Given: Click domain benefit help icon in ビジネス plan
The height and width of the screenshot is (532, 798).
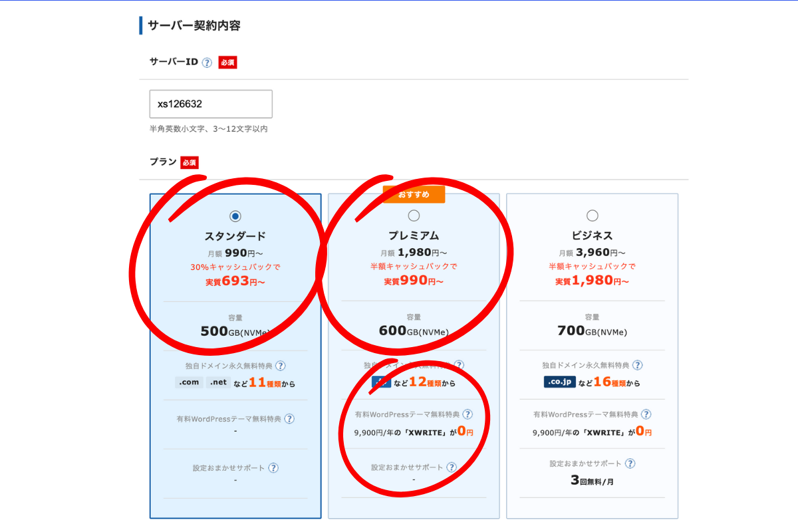Looking at the screenshot, I should tap(638, 365).
